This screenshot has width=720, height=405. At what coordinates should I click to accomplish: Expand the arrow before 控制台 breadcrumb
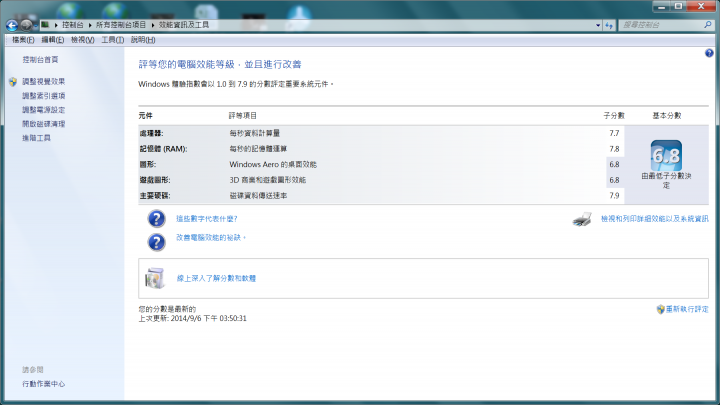[x=56, y=25]
